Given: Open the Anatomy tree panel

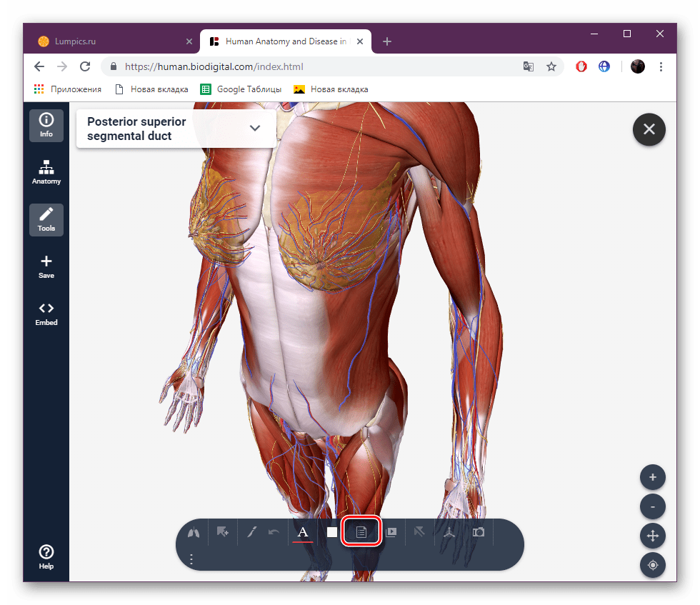Looking at the screenshot, I should point(46,172).
